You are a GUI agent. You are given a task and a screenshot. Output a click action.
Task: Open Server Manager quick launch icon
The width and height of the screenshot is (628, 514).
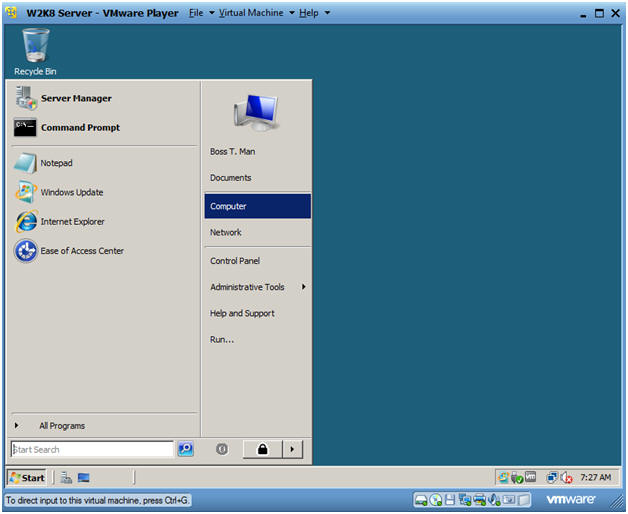(x=66, y=478)
